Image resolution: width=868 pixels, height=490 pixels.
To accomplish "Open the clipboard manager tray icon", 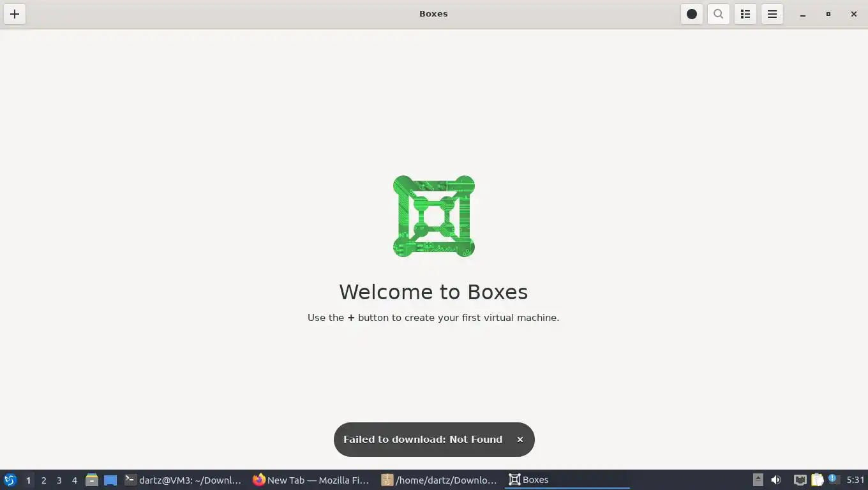I will [817, 480].
